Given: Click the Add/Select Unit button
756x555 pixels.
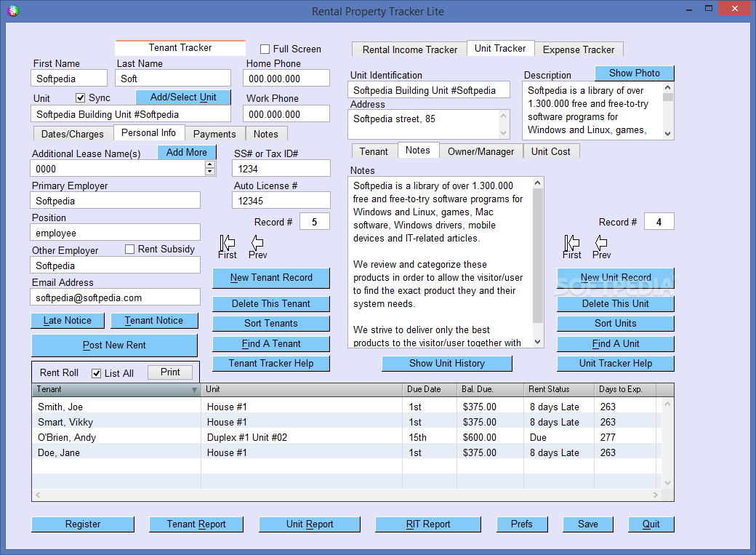Looking at the screenshot, I should click(183, 97).
